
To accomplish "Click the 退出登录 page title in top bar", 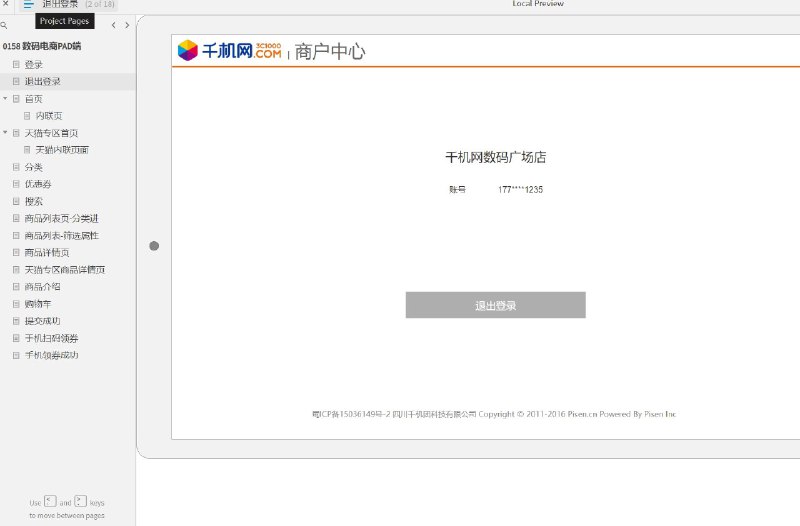I will coord(60,4).
